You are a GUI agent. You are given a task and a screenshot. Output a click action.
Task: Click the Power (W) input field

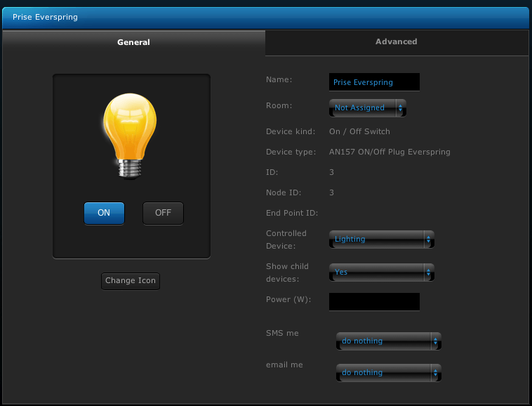pyautogui.click(x=374, y=302)
